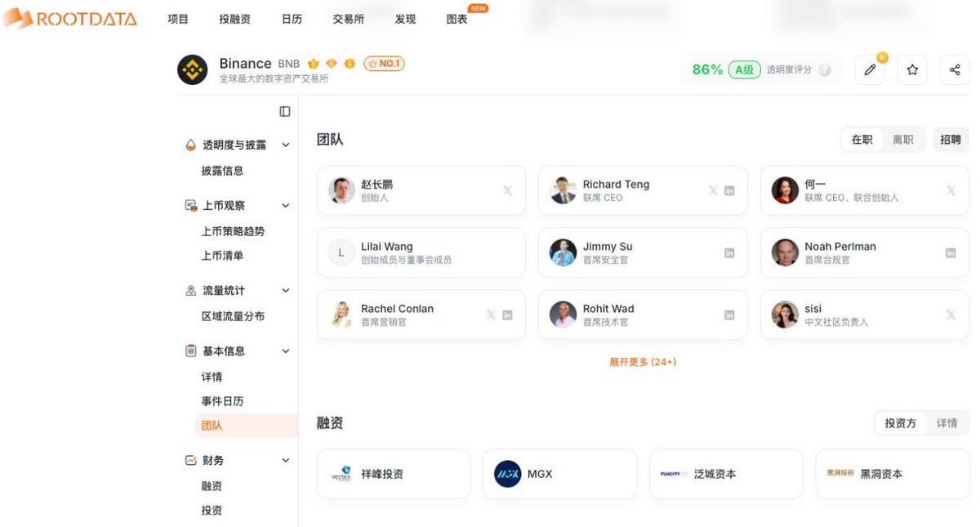Click the RootData logo

coord(70,18)
